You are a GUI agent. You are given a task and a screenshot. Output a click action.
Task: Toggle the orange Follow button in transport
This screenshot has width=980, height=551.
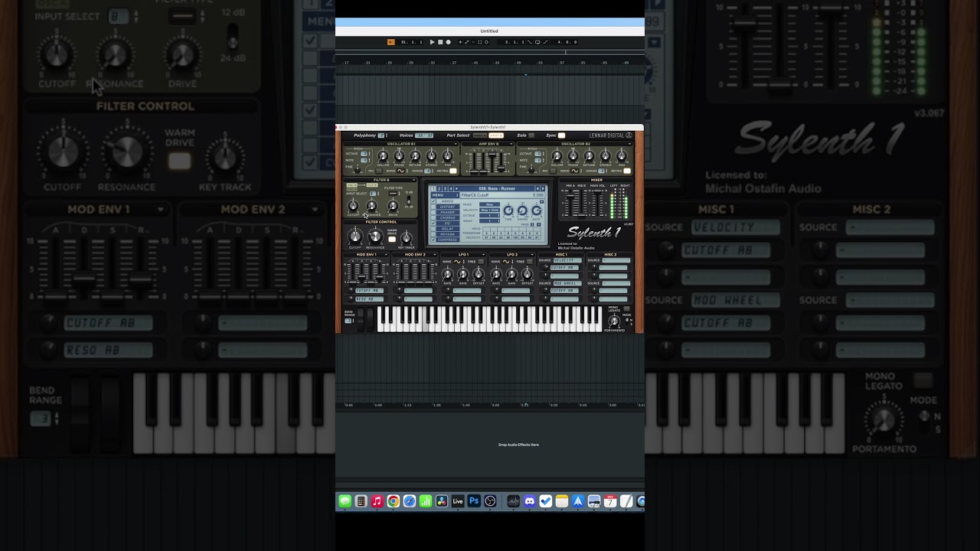pos(390,42)
